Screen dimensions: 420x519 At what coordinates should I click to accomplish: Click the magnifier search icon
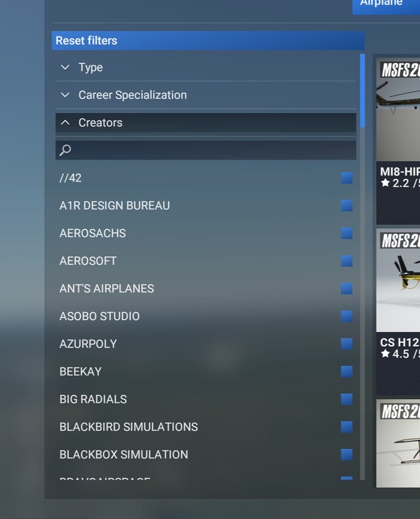[x=65, y=150]
